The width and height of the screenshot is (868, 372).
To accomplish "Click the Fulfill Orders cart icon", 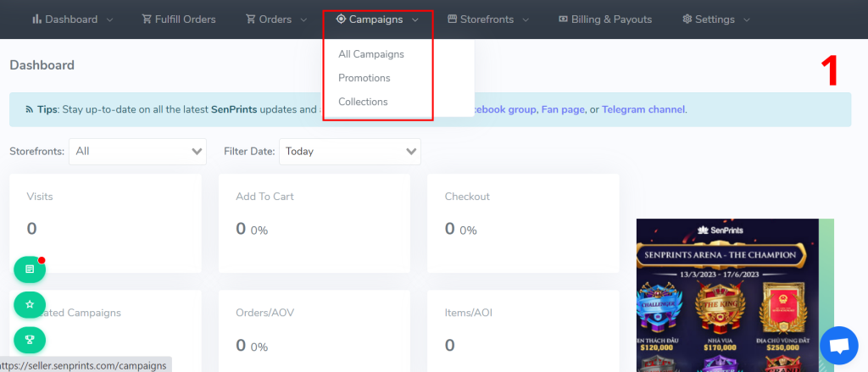I will point(147,19).
